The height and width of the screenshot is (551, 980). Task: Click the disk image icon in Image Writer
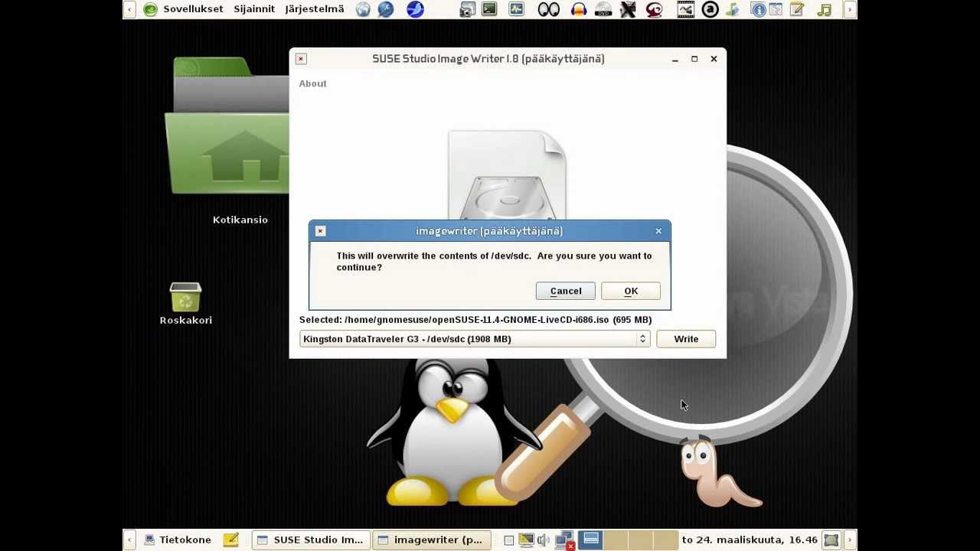(507, 175)
